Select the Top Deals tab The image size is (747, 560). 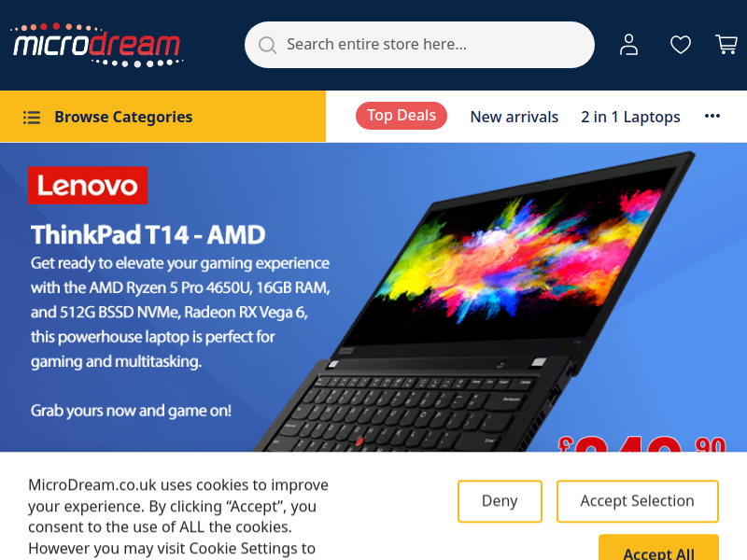pyautogui.click(x=402, y=116)
